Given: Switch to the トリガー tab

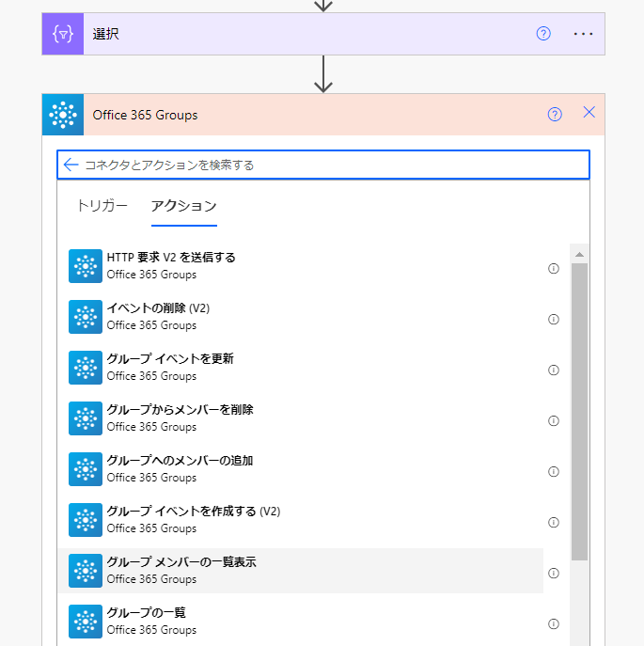Looking at the screenshot, I should click(102, 205).
